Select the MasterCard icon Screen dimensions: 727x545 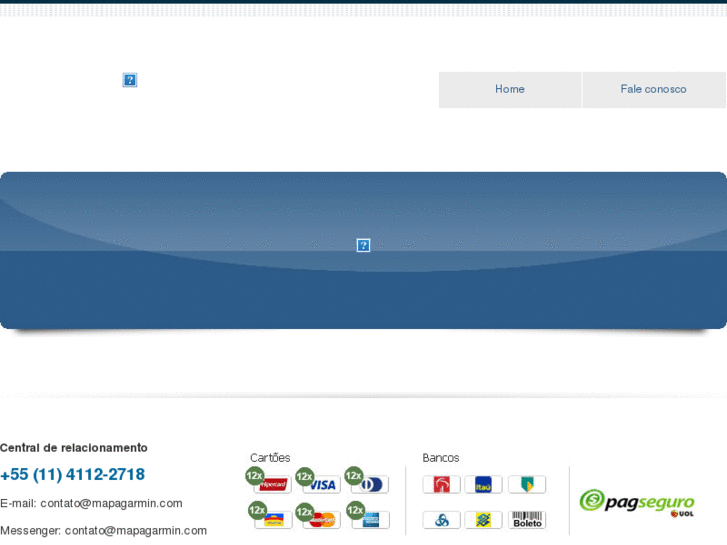point(322,520)
